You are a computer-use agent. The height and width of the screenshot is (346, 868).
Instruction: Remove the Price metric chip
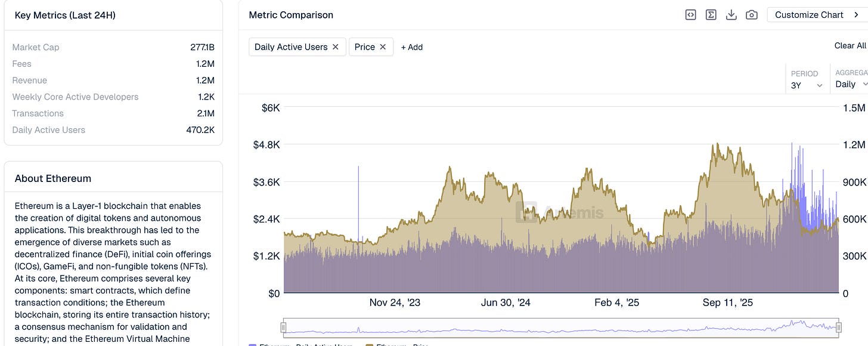click(x=383, y=47)
